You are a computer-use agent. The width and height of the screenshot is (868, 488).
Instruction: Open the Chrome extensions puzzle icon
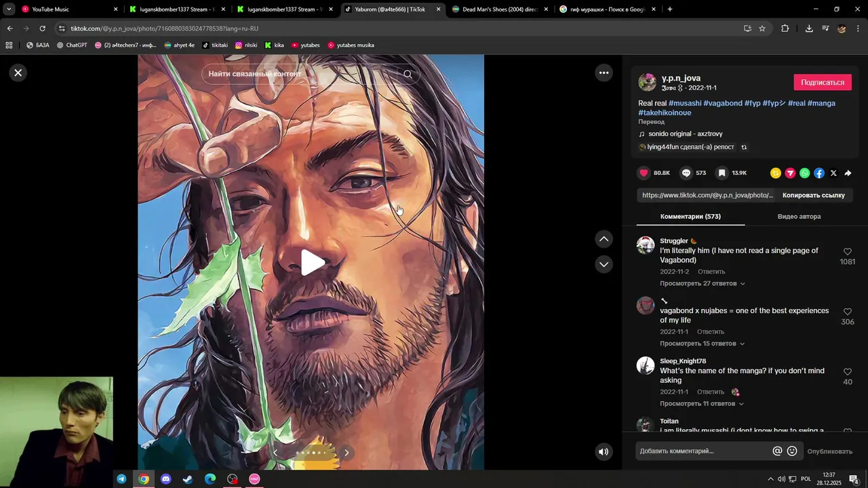point(785,28)
